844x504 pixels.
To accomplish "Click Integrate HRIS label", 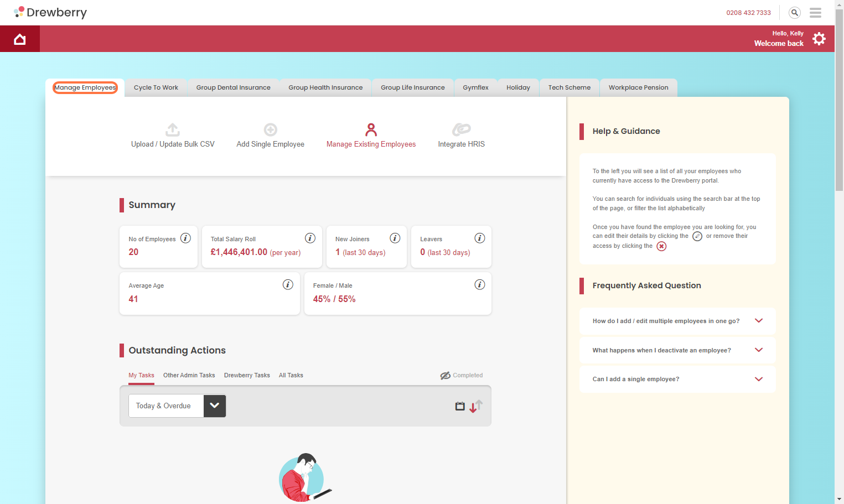I will [462, 144].
